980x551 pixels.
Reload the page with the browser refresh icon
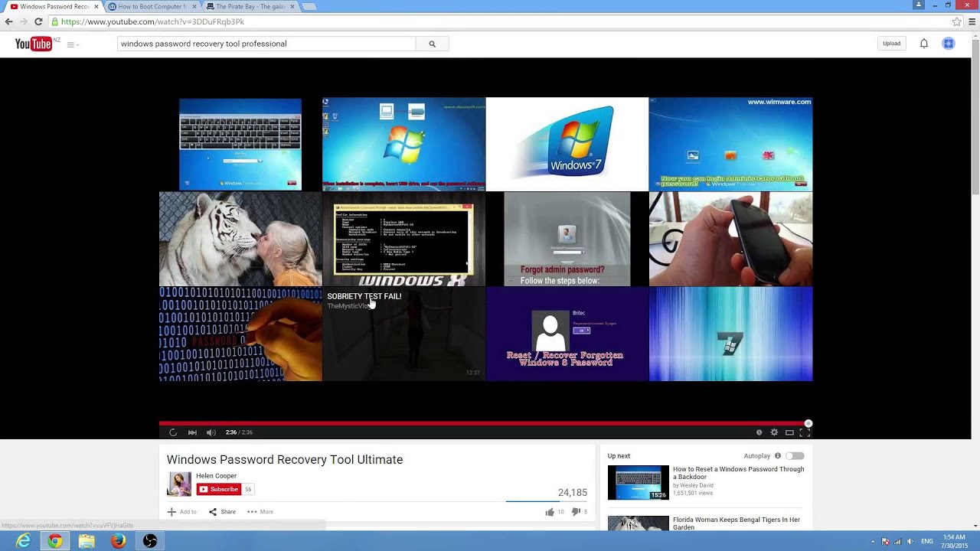[38, 22]
